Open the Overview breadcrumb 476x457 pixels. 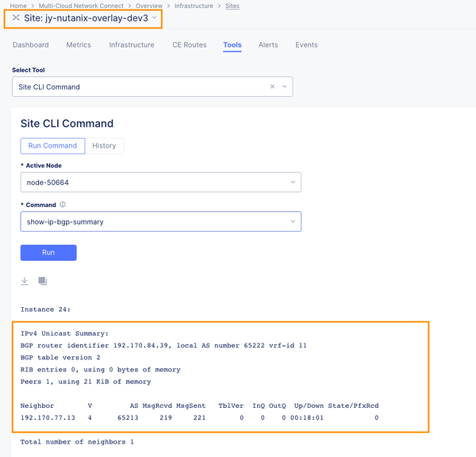[149, 6]
